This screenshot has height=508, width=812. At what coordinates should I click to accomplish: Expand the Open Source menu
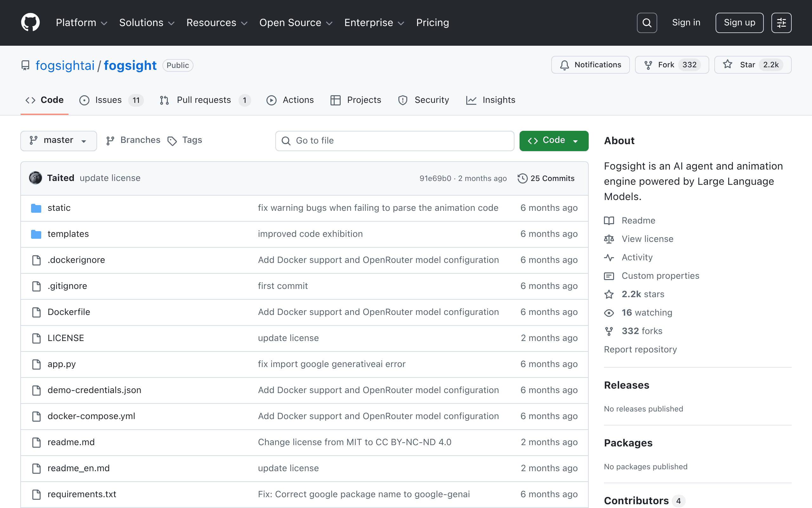pyautogui.click(x=296, y=23)
